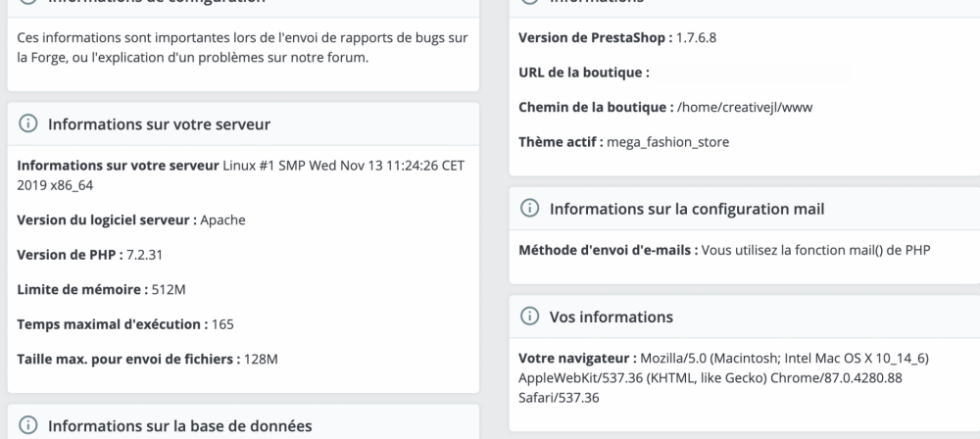Select the active theme name mega_fashion_store

click(668, 143)
